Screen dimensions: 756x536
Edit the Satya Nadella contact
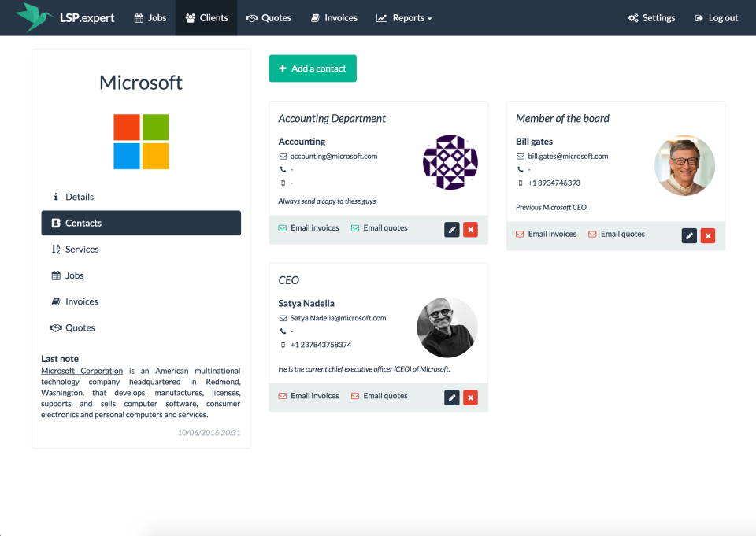click(451, 397)
